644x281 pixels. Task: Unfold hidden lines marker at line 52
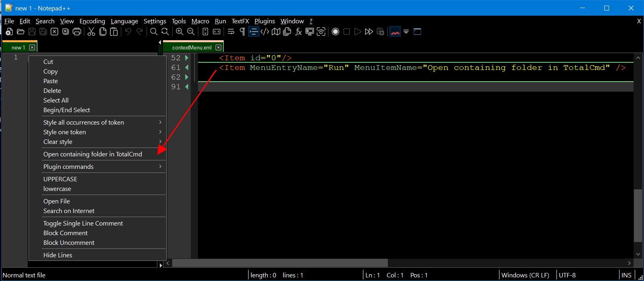coord(186,58)
